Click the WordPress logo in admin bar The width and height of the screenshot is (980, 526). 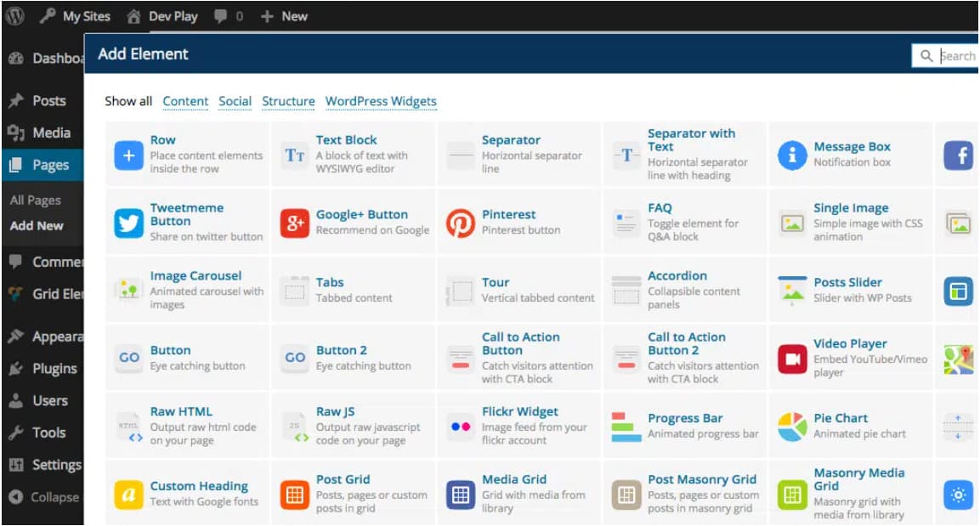pos(15,15)
